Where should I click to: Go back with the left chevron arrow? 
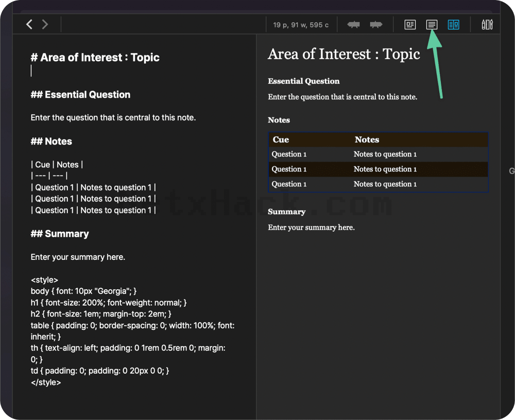pyautogui.click(x=29, y=24)
